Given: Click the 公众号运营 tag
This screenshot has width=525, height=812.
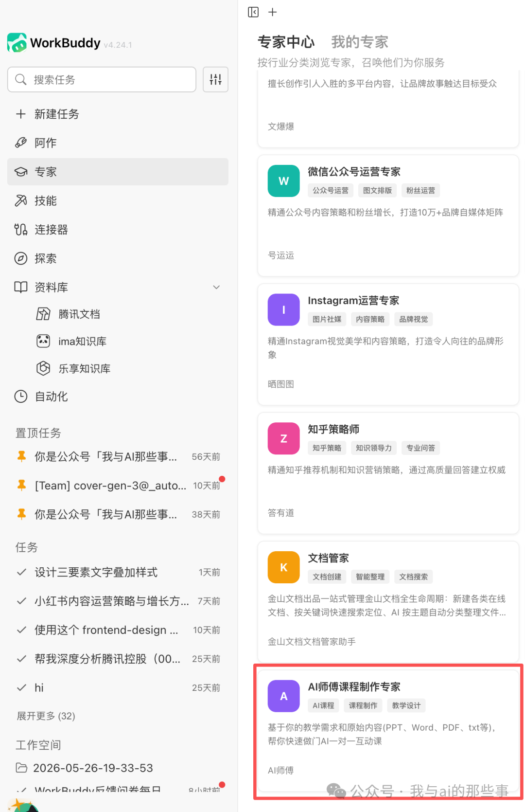Looking at the screenshot, I should [x=331, y=190].
